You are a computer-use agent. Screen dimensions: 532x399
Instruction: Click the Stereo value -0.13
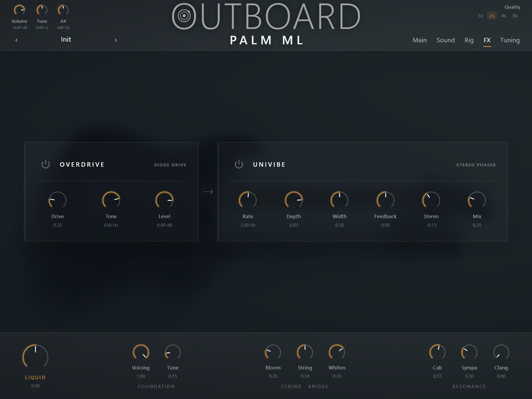pyautogui.click(x=431, y=225)
